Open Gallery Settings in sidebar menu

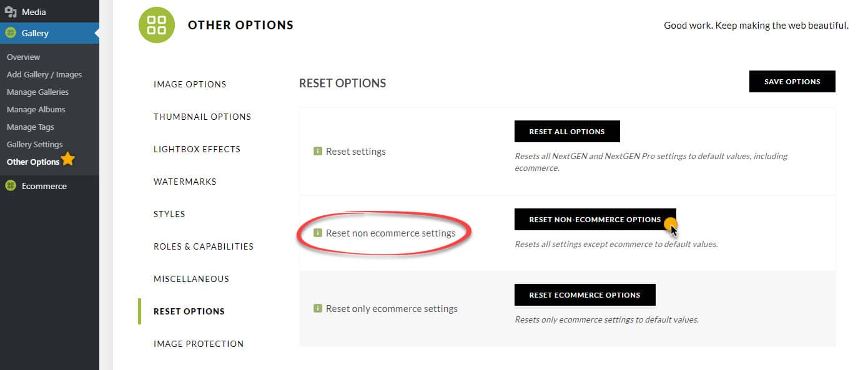coord(35,144)
